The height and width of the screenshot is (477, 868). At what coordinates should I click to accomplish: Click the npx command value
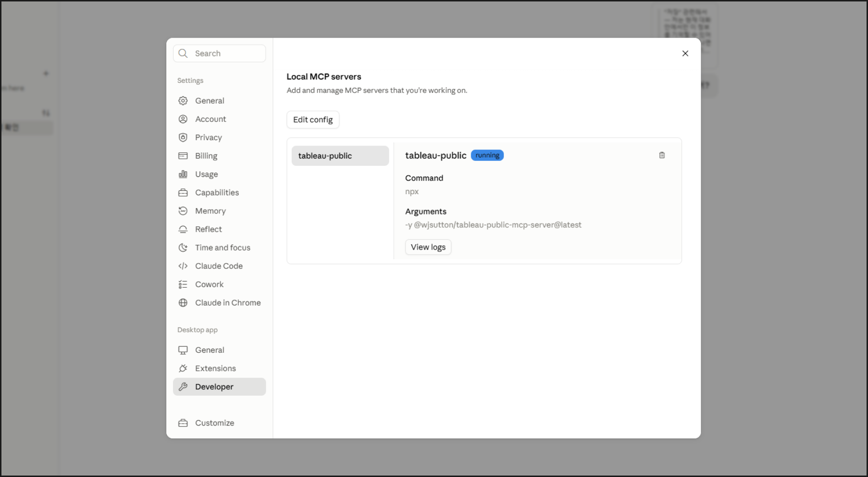click(x=412, y=191)
